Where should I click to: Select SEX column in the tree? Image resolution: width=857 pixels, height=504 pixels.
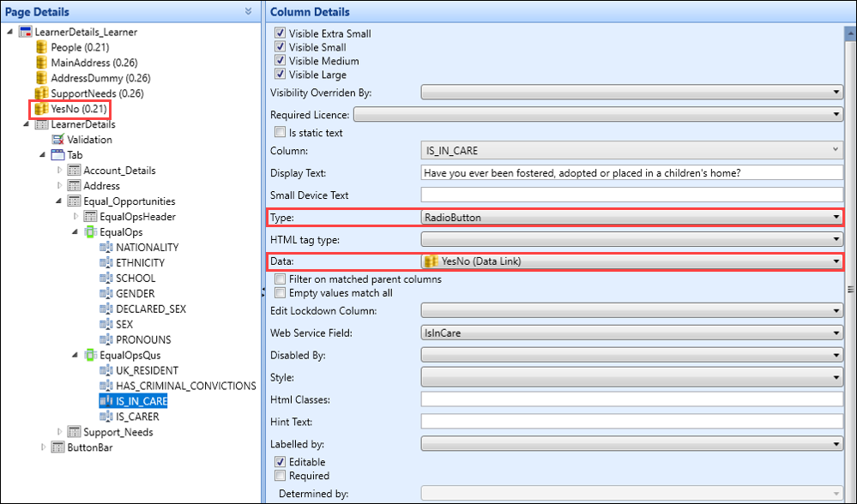tap(124, 324)
